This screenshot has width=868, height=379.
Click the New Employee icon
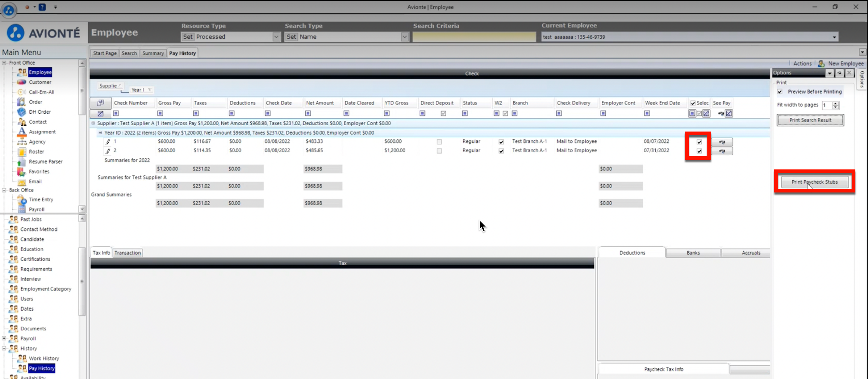click(821, 64)
